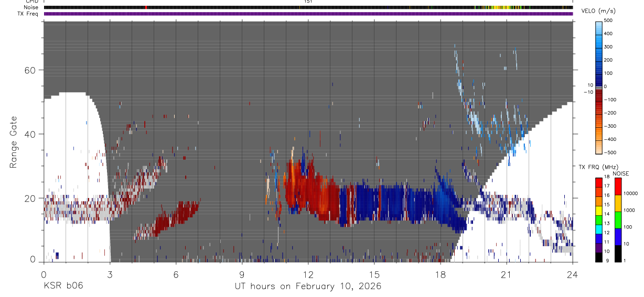Click the '9' label at the TX FRQ legend bottom
Viewport: 644px width, 297px height.
click(x=608, y=261)
